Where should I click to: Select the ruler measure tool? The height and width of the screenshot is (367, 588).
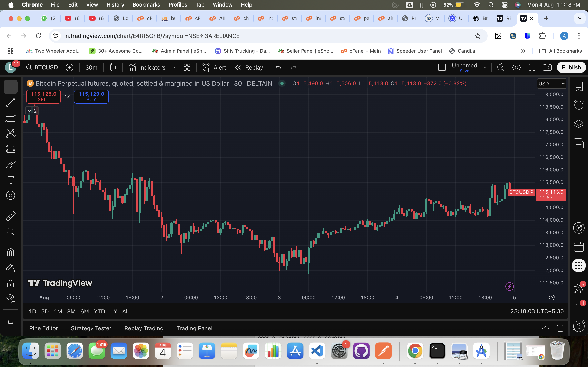10,216
